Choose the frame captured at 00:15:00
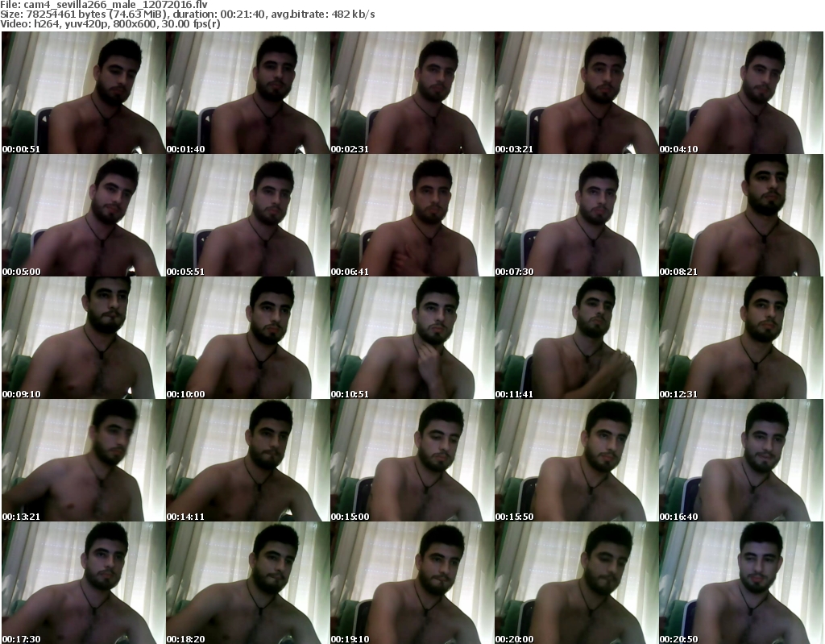The width and height of the screenshot is (825, 644). pos(412,460)
